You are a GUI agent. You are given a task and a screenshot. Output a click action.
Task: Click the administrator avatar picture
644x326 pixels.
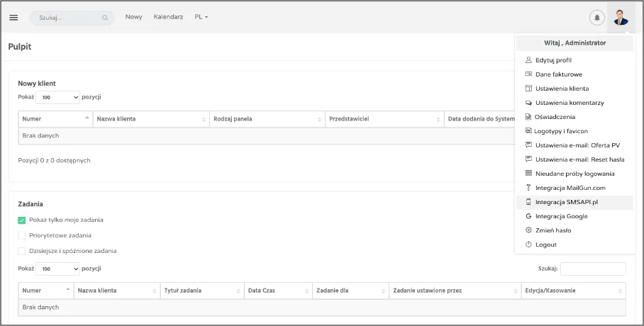tap(621, 18)
